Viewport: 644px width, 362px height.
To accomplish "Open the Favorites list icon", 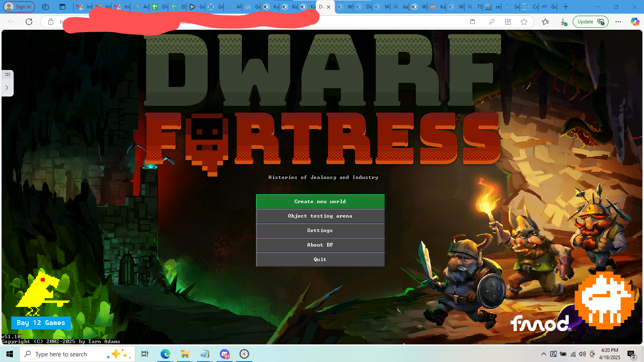I will tap(545, 22).
